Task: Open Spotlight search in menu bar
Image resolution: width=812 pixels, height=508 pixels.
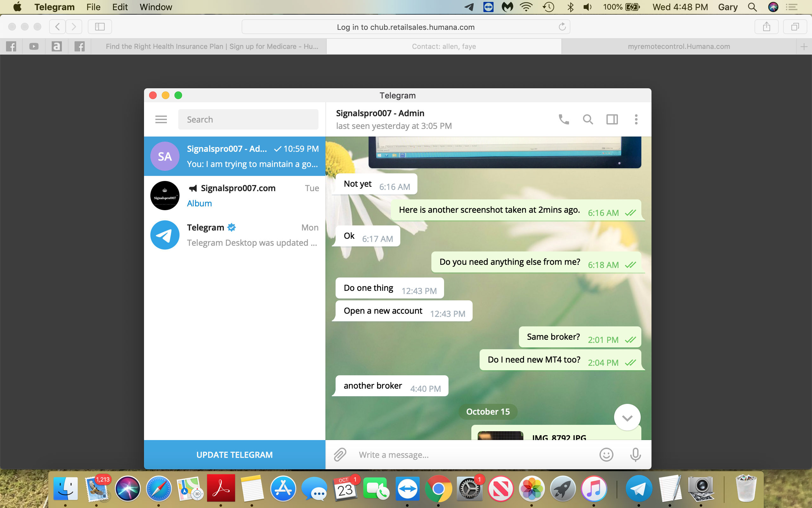Action: click(x=752, y=7)
